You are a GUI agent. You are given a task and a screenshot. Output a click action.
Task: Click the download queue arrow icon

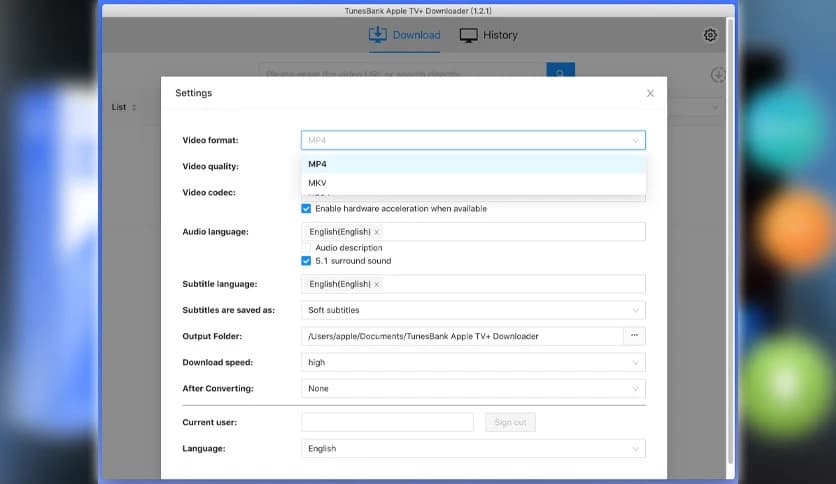click(x=717, y=75)
